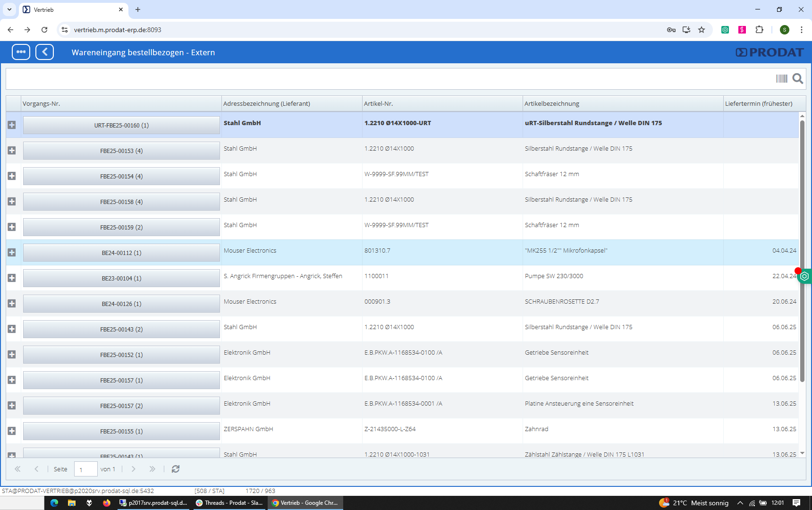The height and width of the screenshot is (510, 812).
Task: Expand row URT-FBE25-00160 with plus
Action: [12, 125]
